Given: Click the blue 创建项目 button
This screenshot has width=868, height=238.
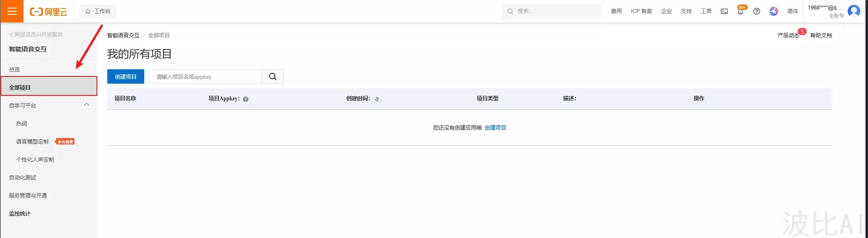Looking at the screenshot, I should 125,76.
